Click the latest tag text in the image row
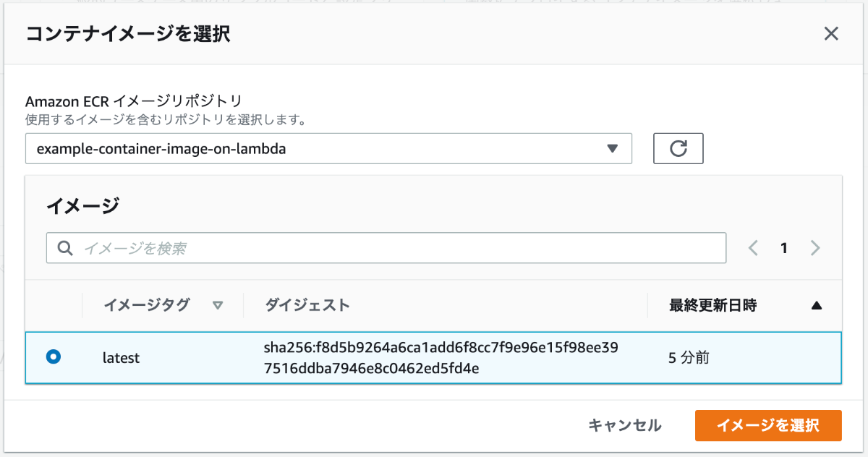The width and height of the screenshot is (868, 457). (121, 357)
